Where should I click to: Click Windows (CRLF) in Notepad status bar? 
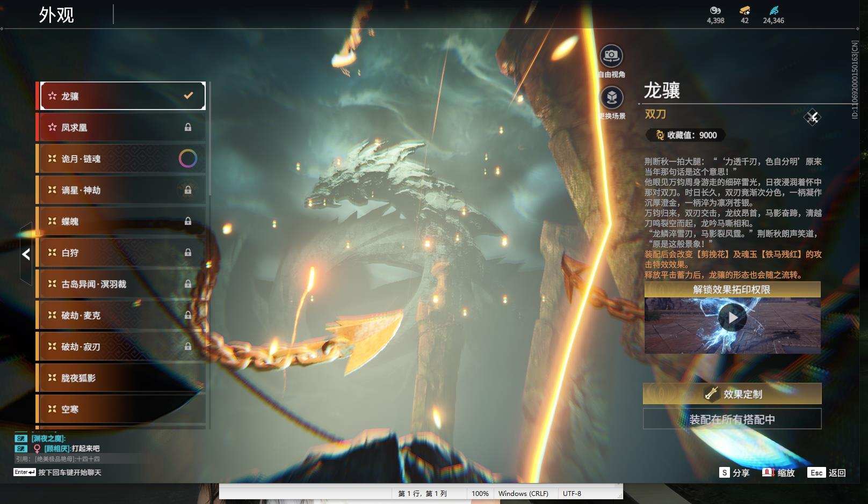tap(523, 493)
